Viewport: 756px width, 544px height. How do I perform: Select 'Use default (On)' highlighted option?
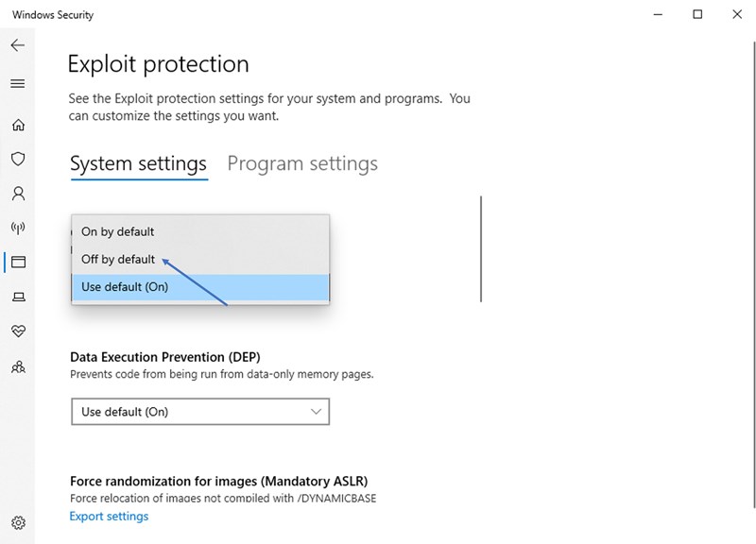click(x=200, y=287)
